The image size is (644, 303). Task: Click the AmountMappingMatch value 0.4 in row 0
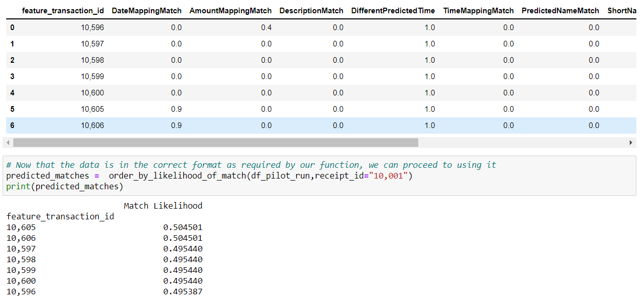[x=266, y=28]
